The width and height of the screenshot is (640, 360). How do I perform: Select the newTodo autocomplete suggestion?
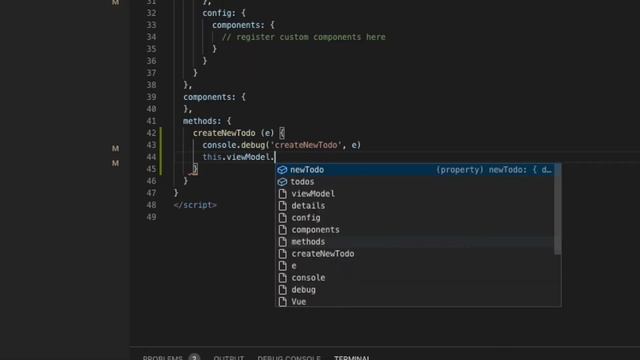416,170
